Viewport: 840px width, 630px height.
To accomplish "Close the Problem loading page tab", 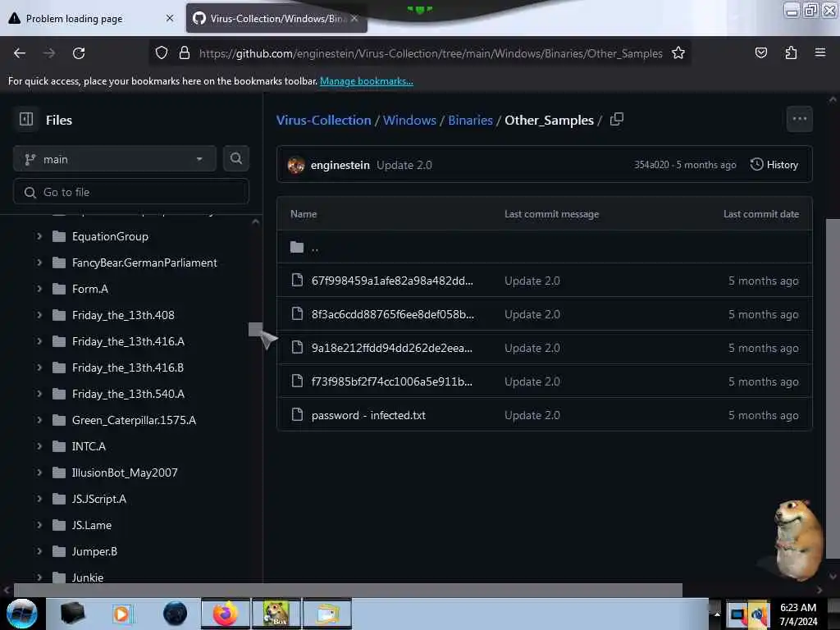I will (169, 18).
